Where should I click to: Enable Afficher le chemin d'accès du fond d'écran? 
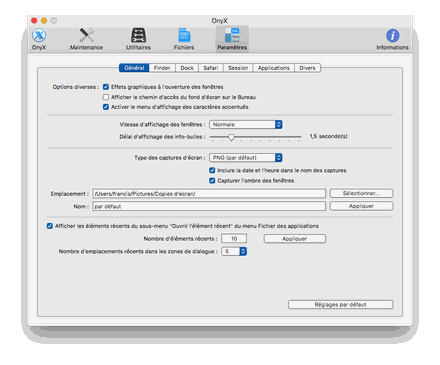[106, 97]
